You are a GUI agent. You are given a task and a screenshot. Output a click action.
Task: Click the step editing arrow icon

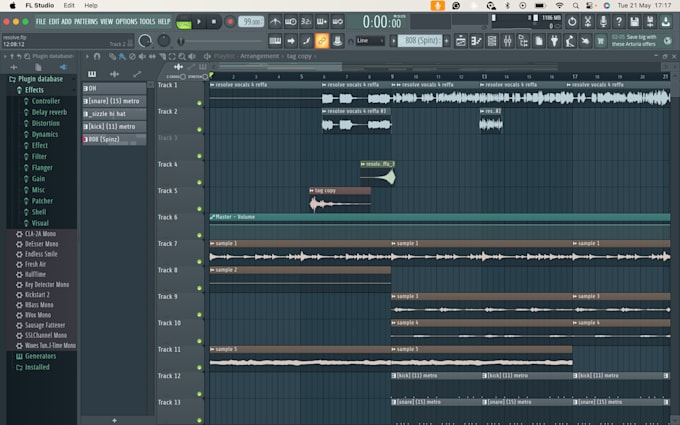(291, 41)
